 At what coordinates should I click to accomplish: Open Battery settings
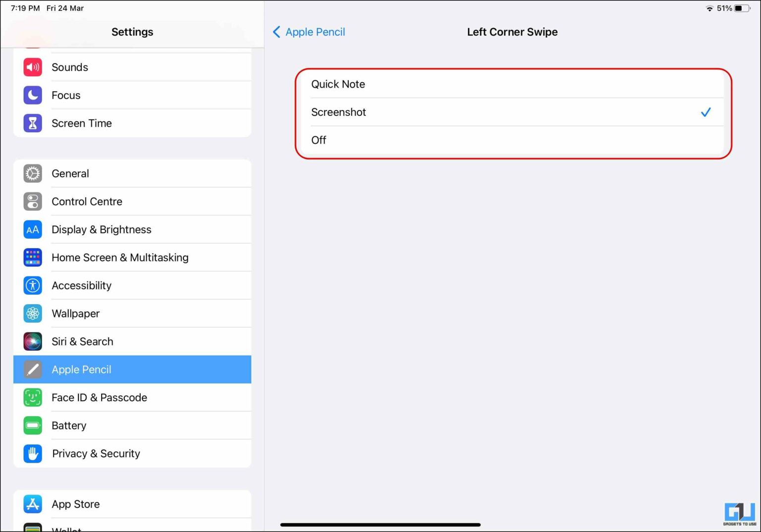(x=32, y=425)
